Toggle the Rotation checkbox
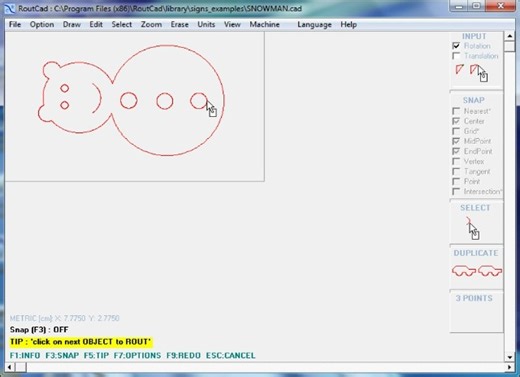Screen dimensions: 520x377 [456, 46]
